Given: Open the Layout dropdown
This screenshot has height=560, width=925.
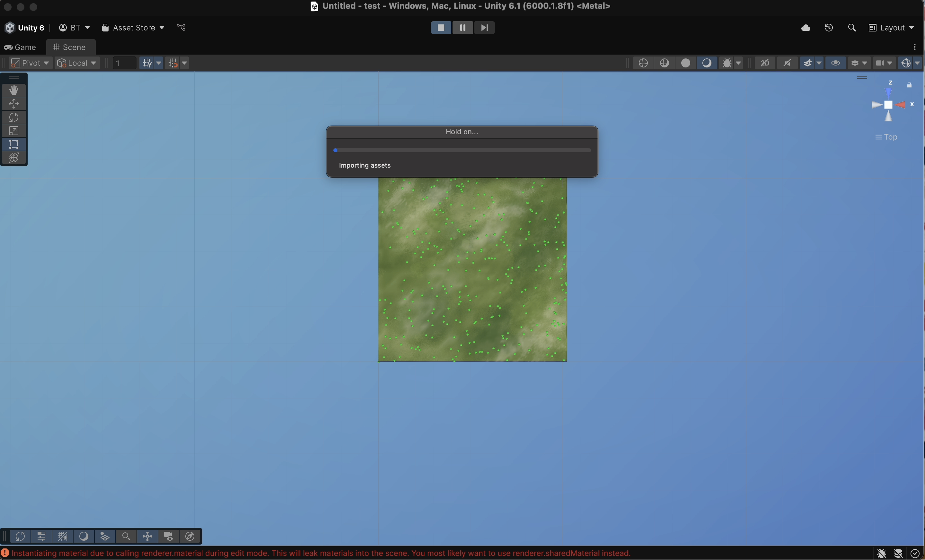Looking at the screenshot, I should click(x=892, y=28).
